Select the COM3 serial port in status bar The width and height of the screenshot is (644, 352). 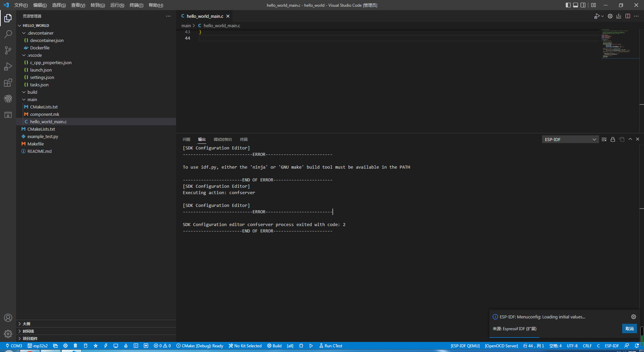tap(14, 346)
